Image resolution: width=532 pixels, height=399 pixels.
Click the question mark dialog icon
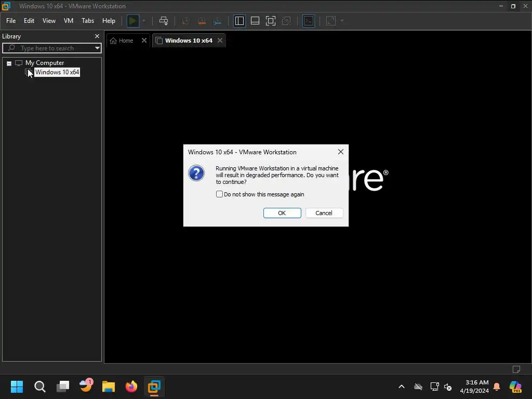tap(196, 173)
